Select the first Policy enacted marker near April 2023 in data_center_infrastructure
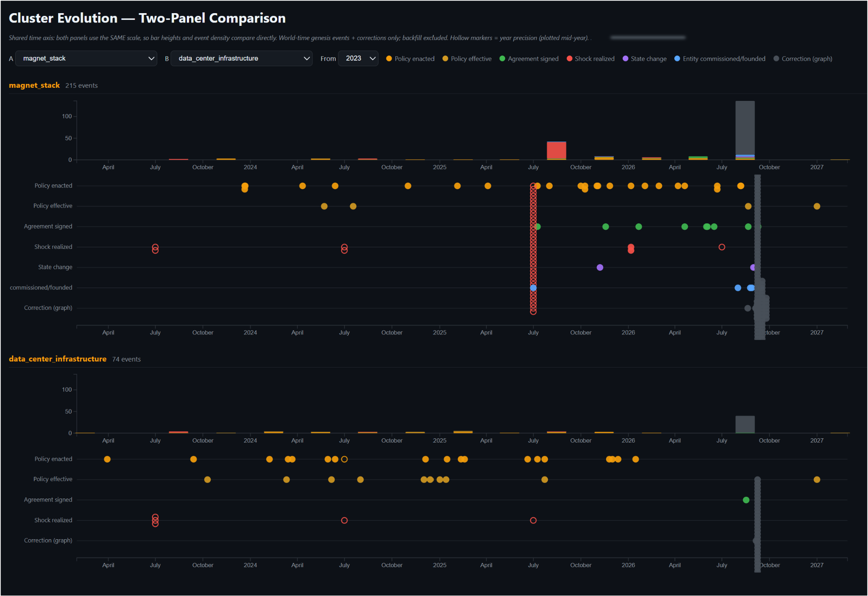The height and width of the screenshot is (596, 868). (107, 459)
